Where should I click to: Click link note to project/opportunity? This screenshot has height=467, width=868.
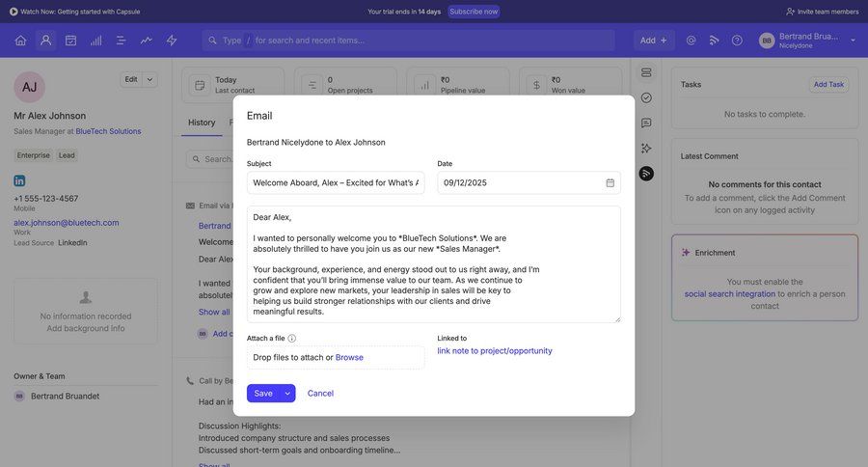pyautogui.click(x=495, y=351)
